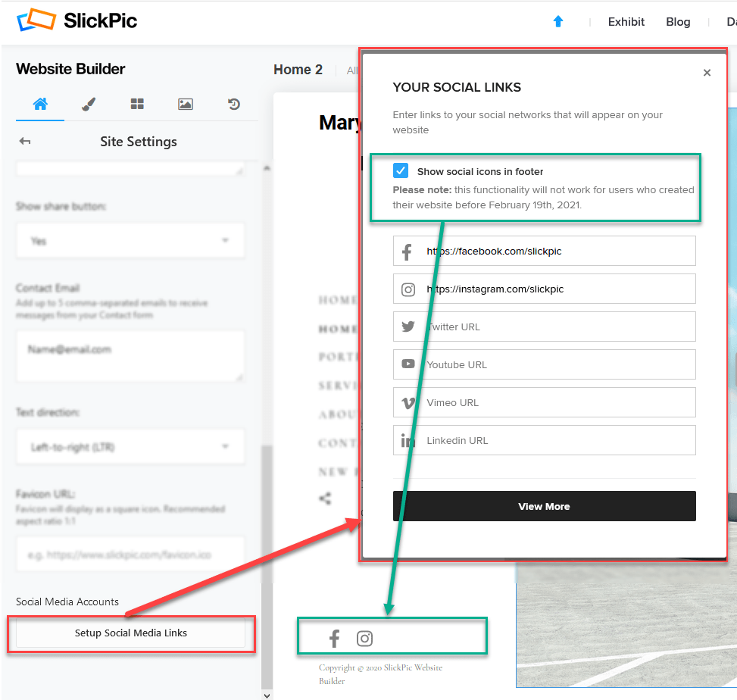Click the share icon in the page preview

(x=325, y=498)
